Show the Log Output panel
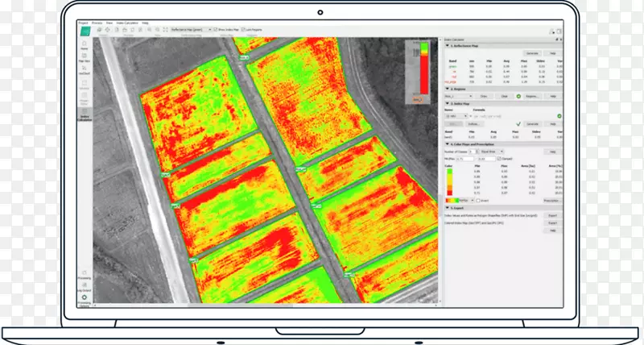This screenshot has height=345, width=644. tap(85, 287)
